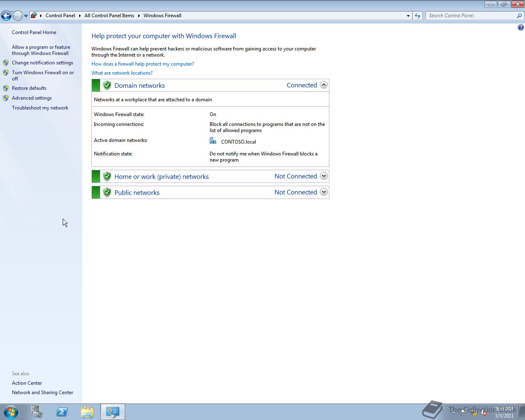Expand the Home or work (private) networks section
Viewport: 525px width, 420px height.
(x=324, y=176)
